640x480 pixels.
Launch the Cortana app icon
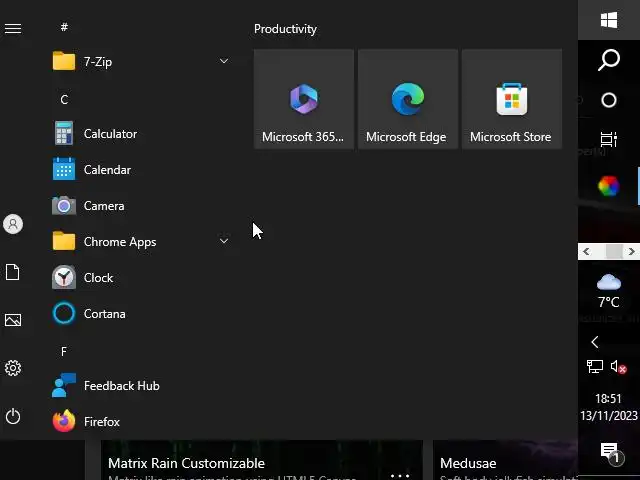64,313
